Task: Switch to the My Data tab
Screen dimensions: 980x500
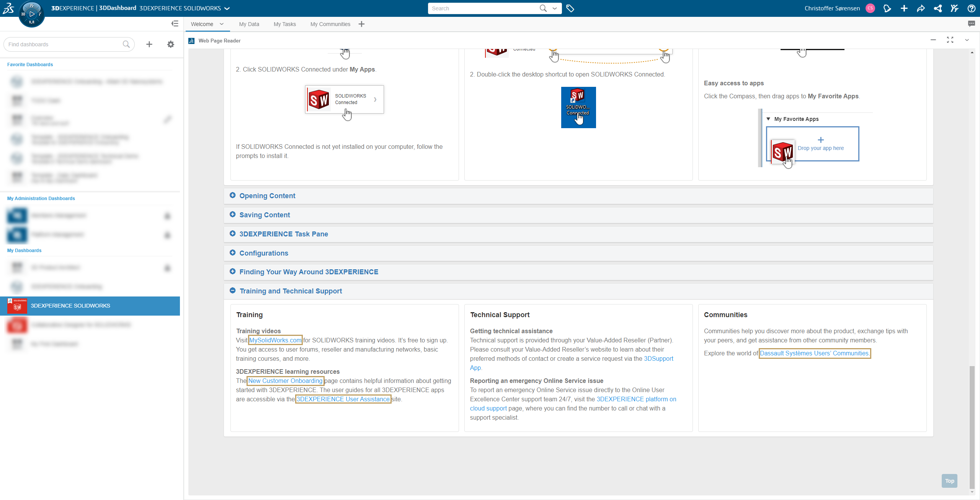Action: point(249,24)
